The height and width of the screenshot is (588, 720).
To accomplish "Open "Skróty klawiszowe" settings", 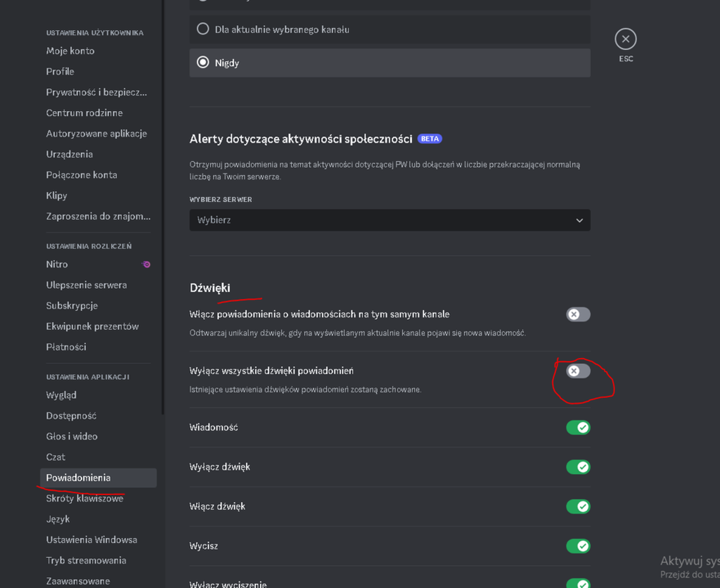I will [x=84, y=498].
